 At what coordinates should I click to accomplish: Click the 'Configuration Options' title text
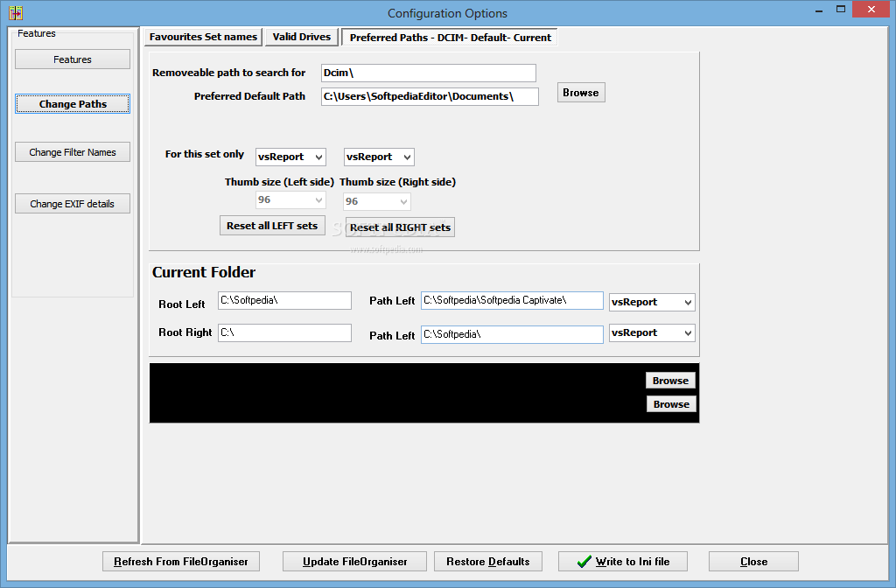click(x=447, y=13)
